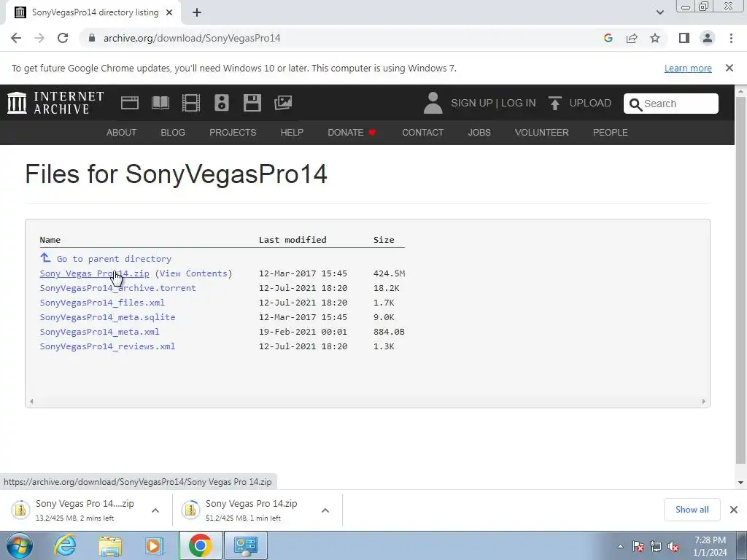
Task: Open the Video film strip icon
Action: (x=191, y=103)
